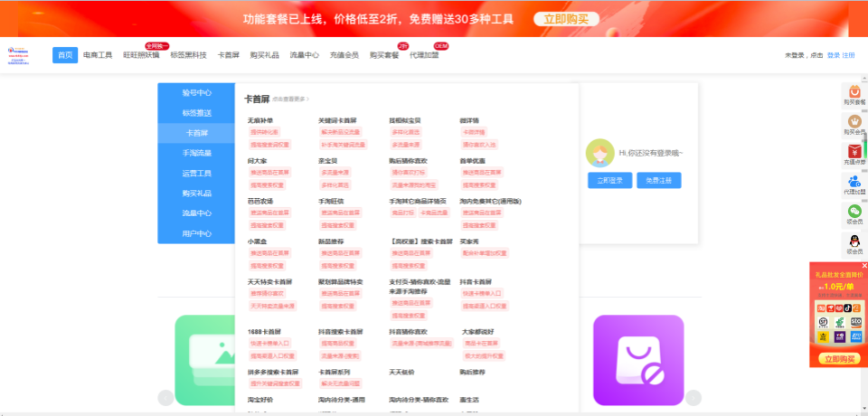Click the site logo in the header

tap(18, 55)
